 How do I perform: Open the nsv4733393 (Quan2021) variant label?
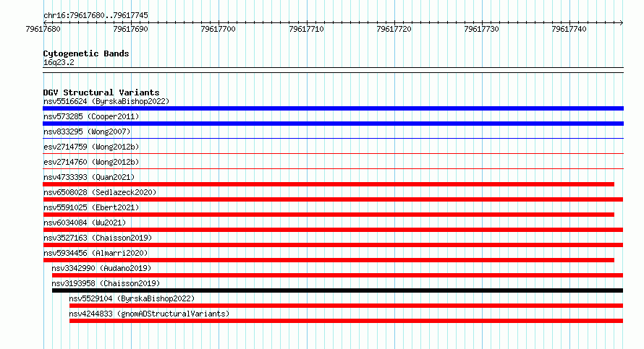tap(89, 177)
